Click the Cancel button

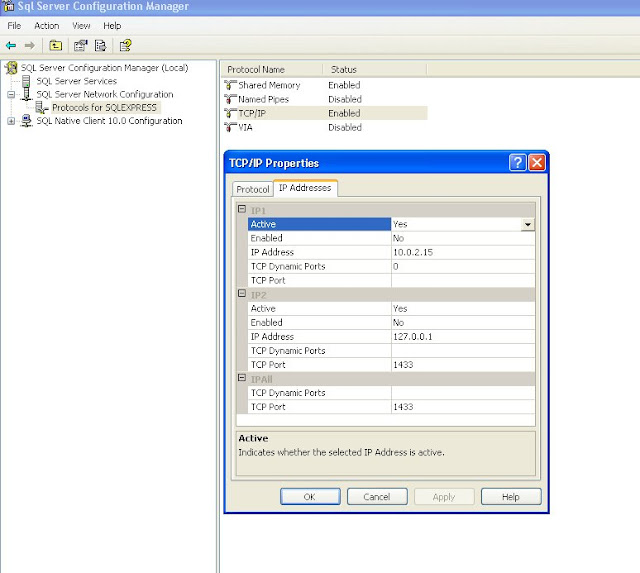tap(377, 497)
